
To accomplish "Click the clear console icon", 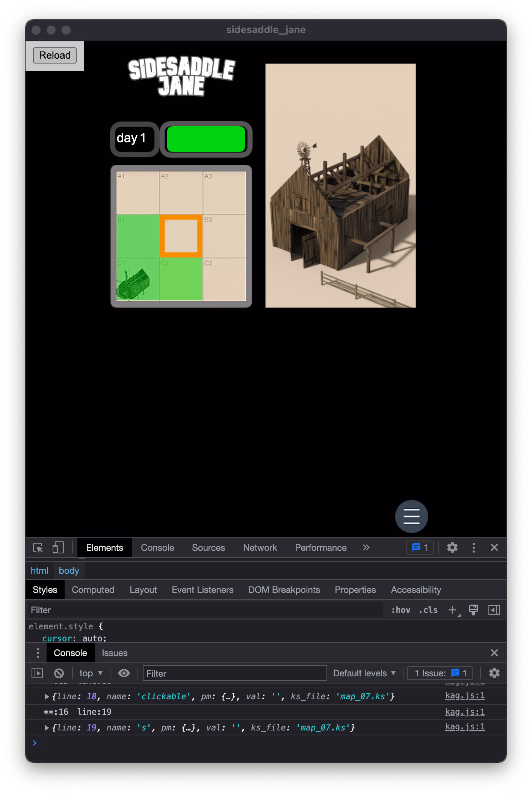I will 59,673.
